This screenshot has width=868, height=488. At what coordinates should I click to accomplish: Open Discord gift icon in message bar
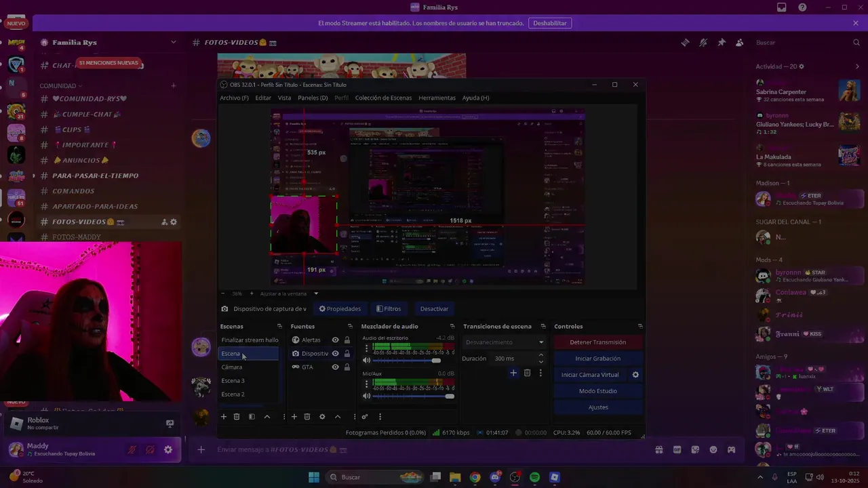pos(658,449)
